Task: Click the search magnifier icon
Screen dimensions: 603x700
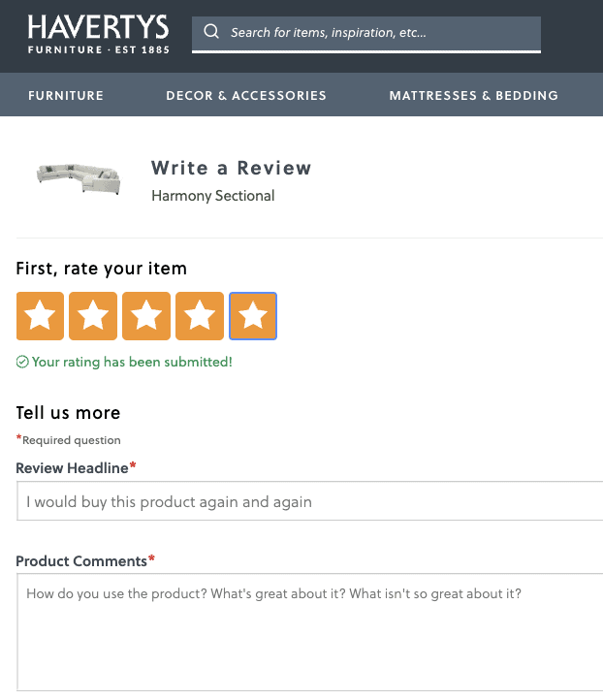Action: [211, 32]
